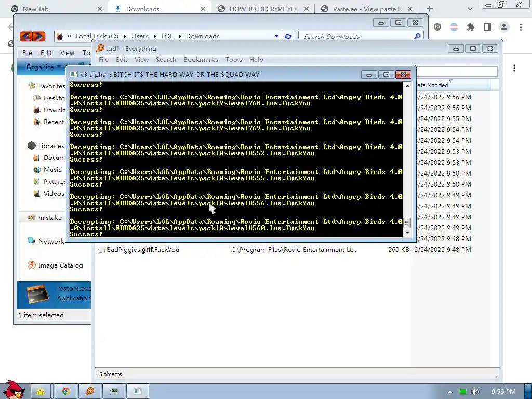Viewport: 532px width, 399px height.
Task: Switch to Paste.ee browser tab
Action: click(x=366, y=9)
